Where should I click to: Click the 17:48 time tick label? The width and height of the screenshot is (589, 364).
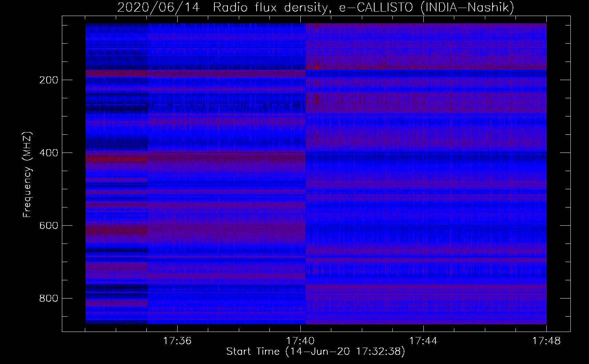[x=546, y=341]
